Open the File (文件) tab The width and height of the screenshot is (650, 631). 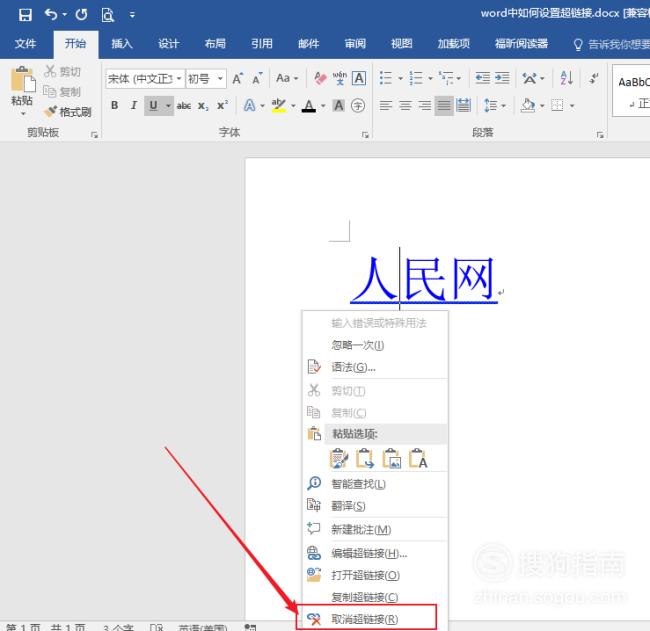(25, 44)
